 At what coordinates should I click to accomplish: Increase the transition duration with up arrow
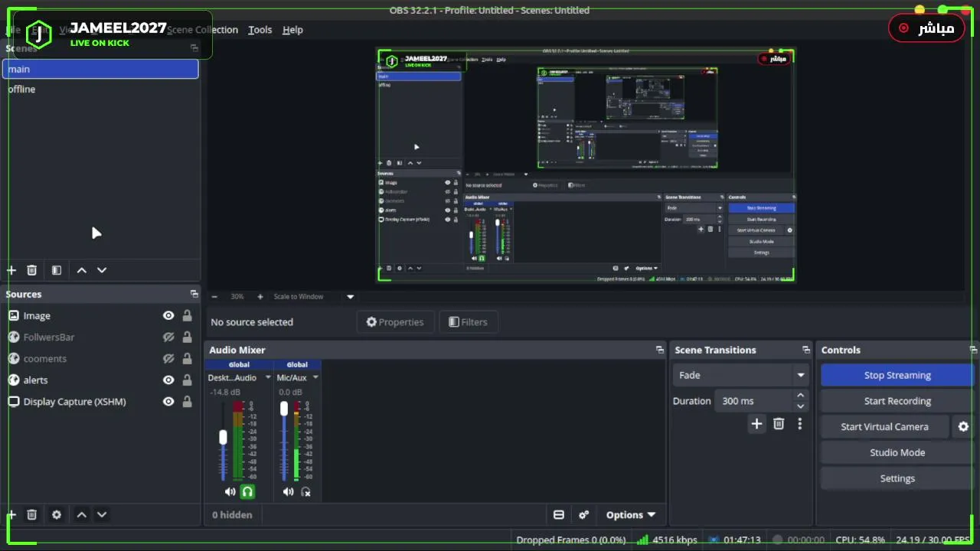pos(801,396)
